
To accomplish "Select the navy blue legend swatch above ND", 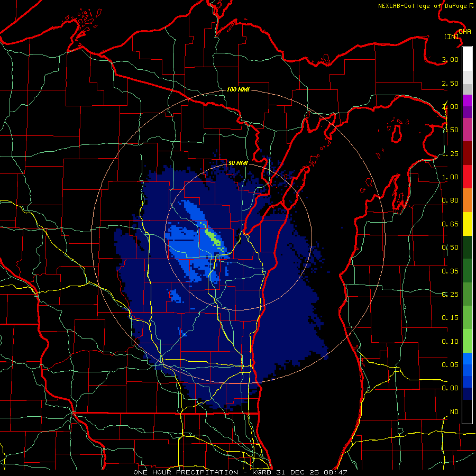I will pos(467,394).
